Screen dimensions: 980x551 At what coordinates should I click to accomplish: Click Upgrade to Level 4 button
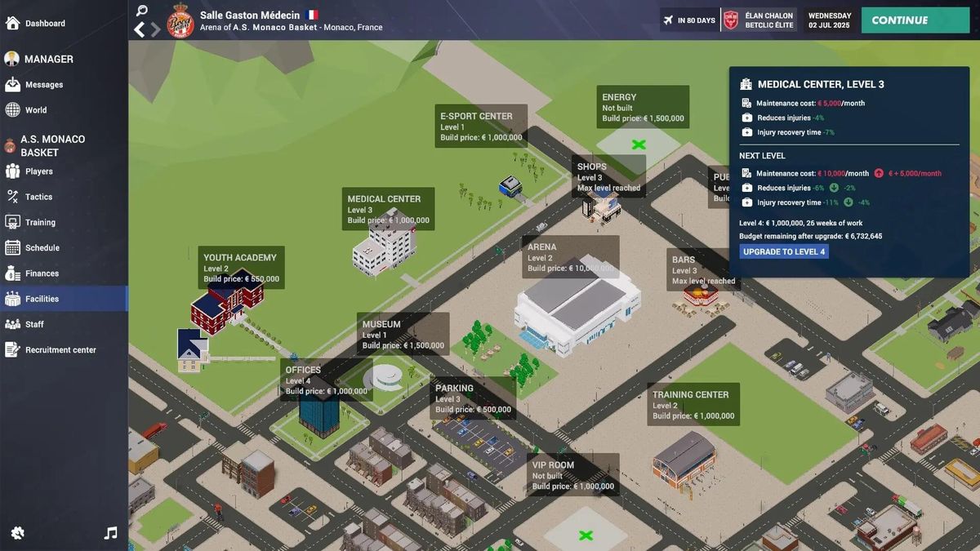point(784,251)
